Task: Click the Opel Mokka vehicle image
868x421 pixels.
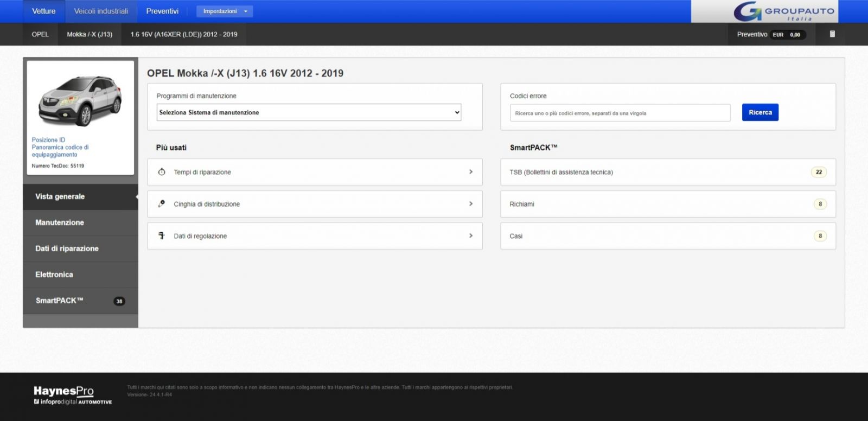Action: pyautogui.click(x=80, y=101)
